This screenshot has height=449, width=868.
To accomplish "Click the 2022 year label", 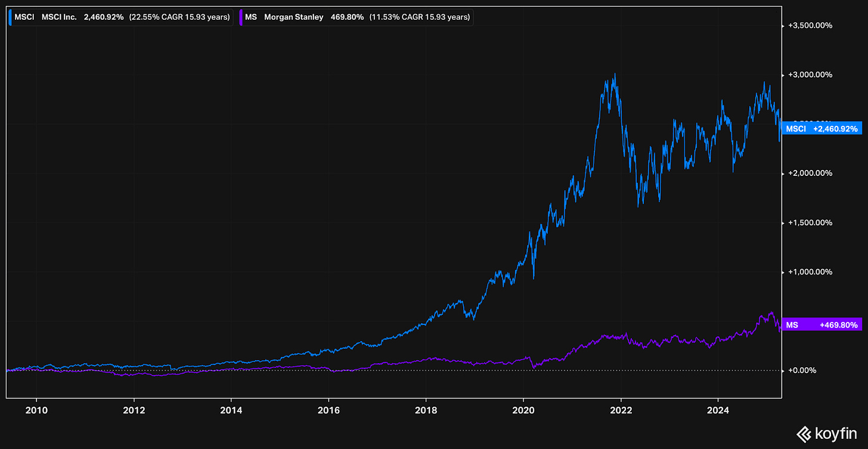I will tap(621, 409).
